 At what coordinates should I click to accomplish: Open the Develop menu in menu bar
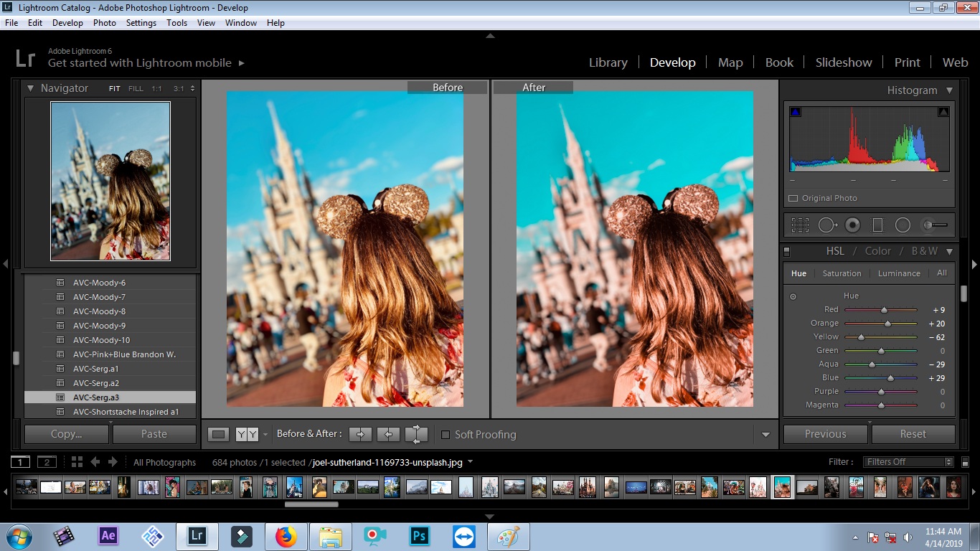tap(67, 23)
